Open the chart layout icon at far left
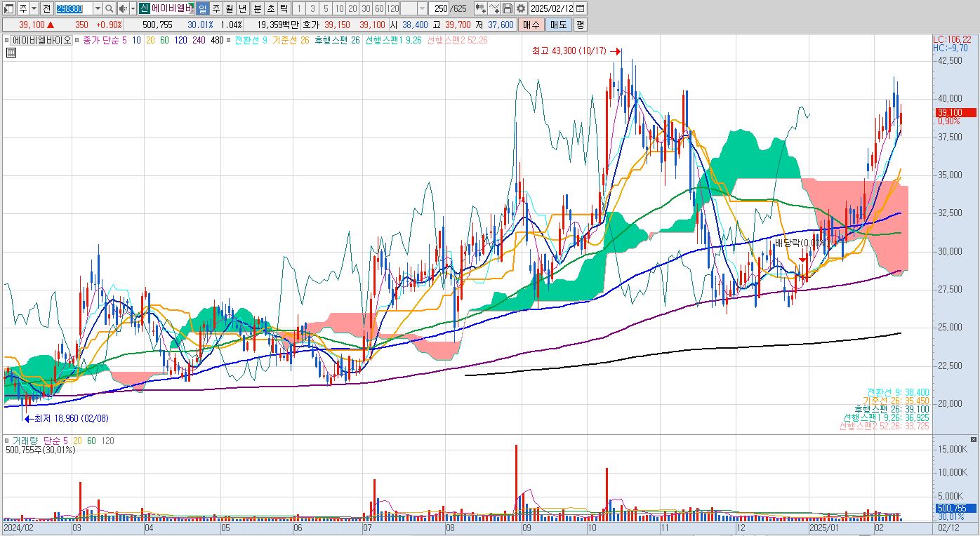This screenshot has height=536, width=980. tap(10, 8)
